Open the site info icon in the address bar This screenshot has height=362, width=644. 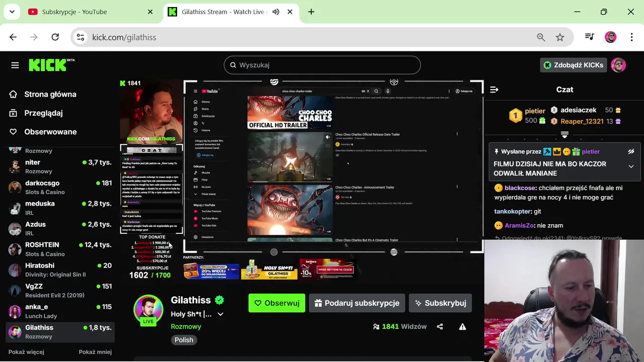(x=80, y=37)
